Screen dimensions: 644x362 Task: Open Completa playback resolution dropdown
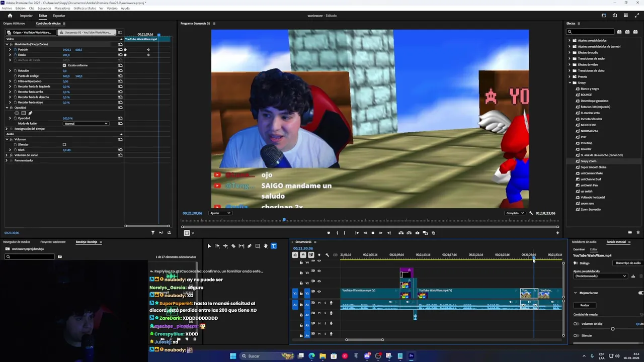[515, 213]
